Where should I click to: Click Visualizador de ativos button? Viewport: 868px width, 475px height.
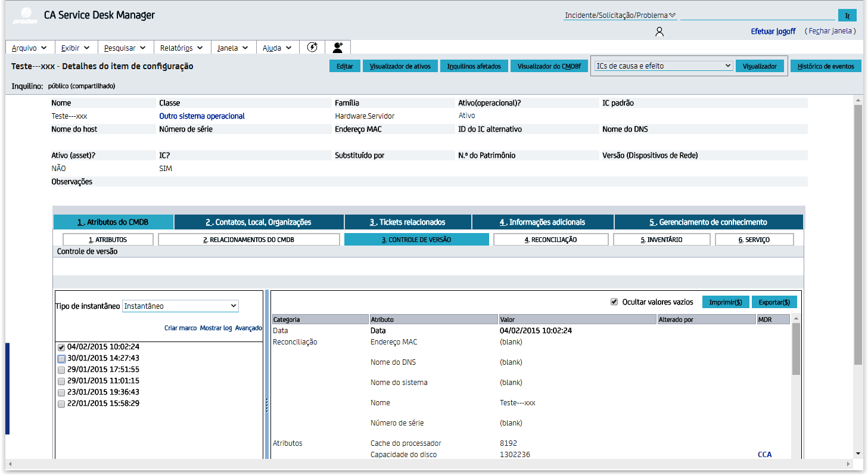400,66
